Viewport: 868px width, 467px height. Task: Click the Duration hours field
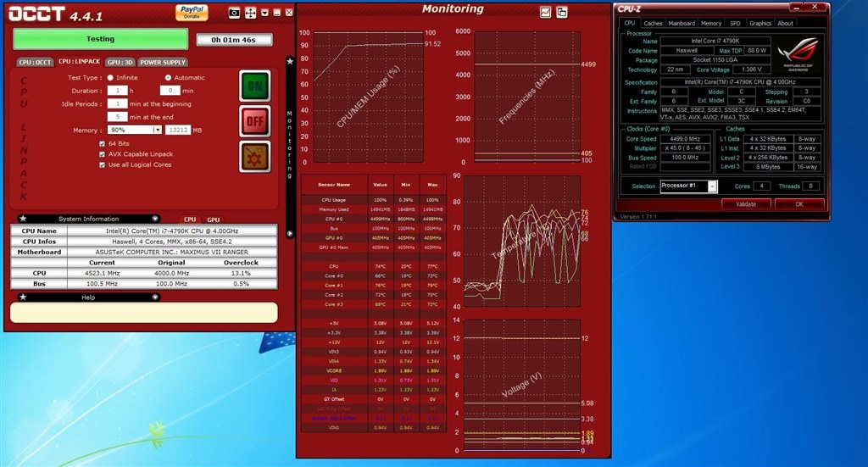click(117, 90)
